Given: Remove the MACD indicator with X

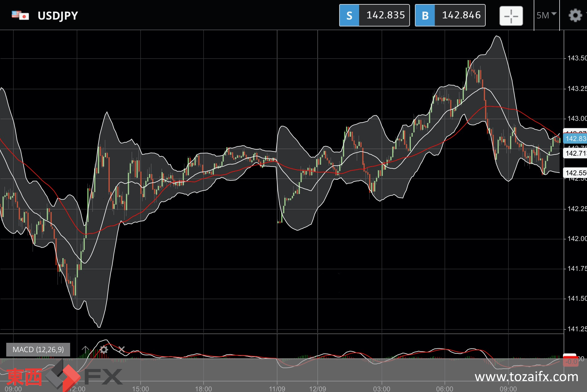Looking at the screenshot, I should tap(122, 349).
